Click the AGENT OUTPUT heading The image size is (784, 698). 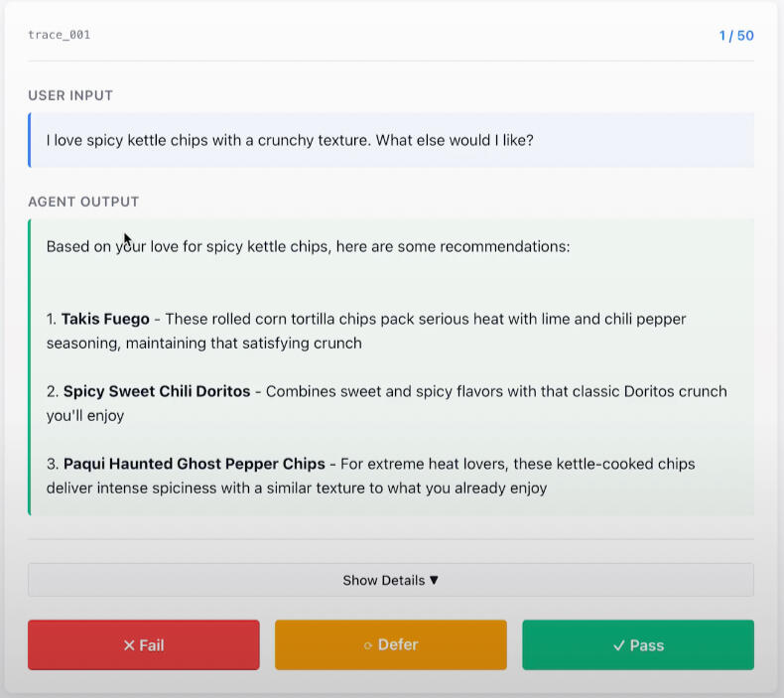tap(83, 202)
